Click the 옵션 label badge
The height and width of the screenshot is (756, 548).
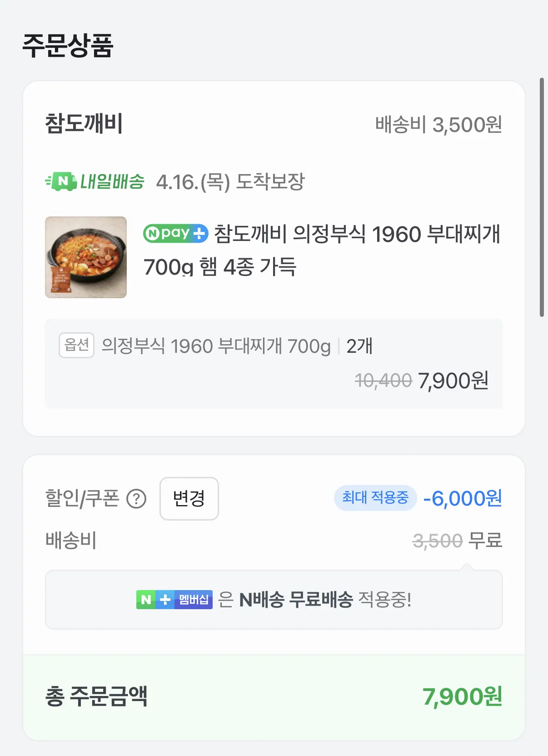76,345
